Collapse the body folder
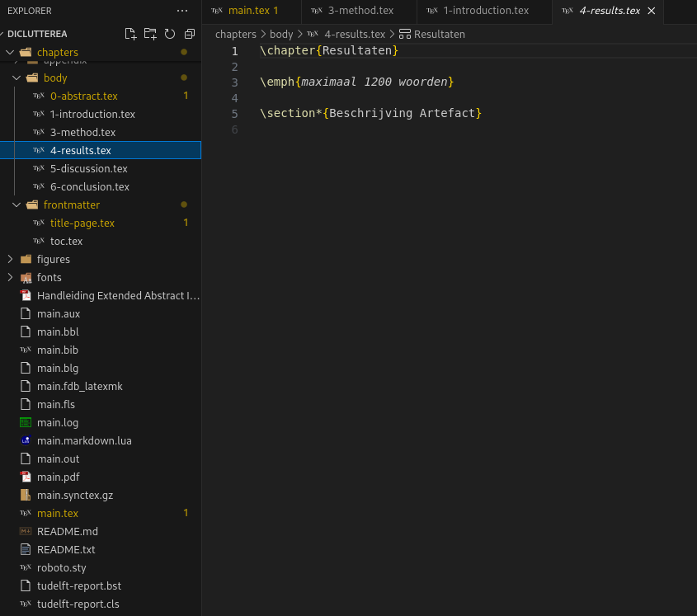Screen dimensions: 697x616 point(16,78)
